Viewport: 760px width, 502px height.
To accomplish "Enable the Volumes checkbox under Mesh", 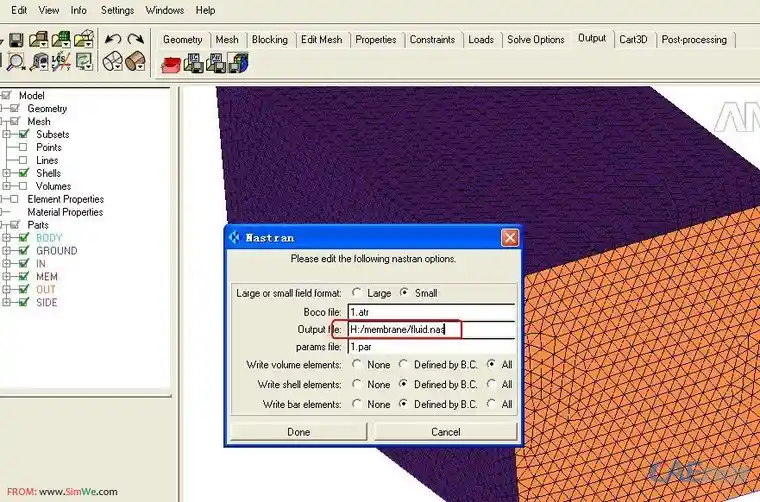I will coord(23,186).
